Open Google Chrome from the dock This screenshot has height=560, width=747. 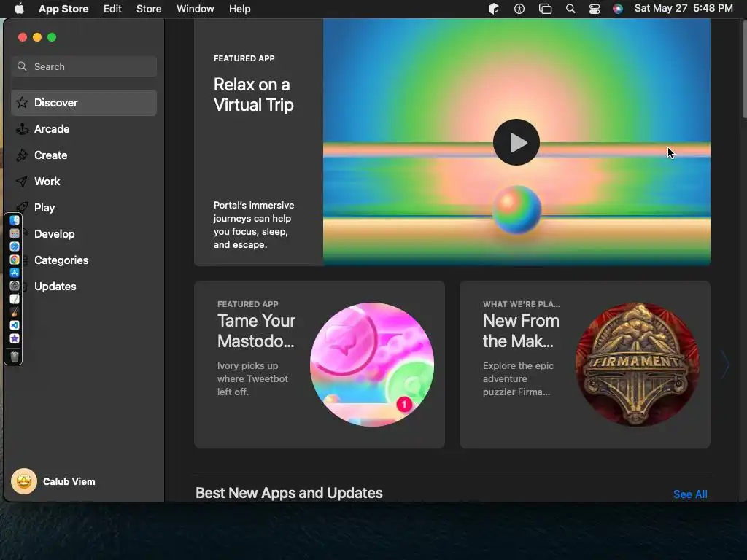15,260
